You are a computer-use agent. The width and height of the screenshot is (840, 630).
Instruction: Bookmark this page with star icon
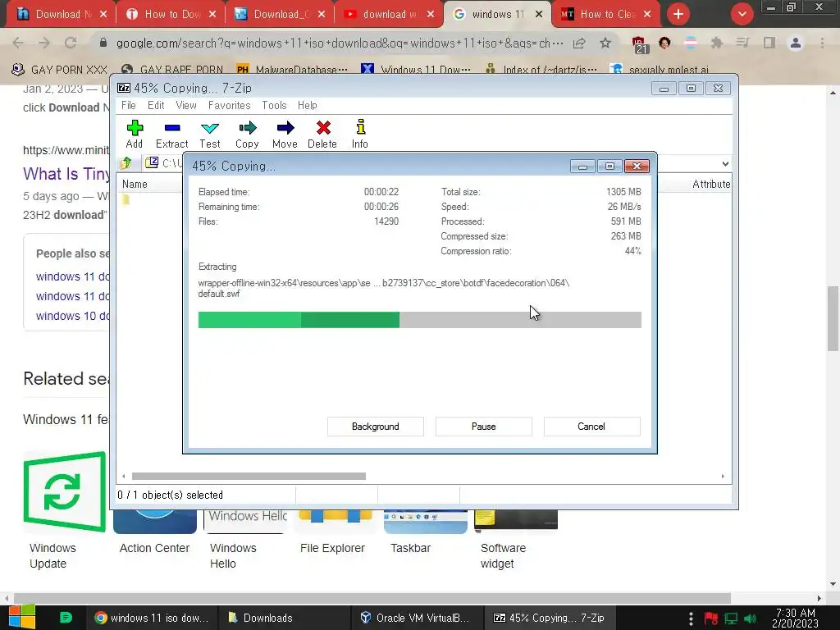coord(605,43)
